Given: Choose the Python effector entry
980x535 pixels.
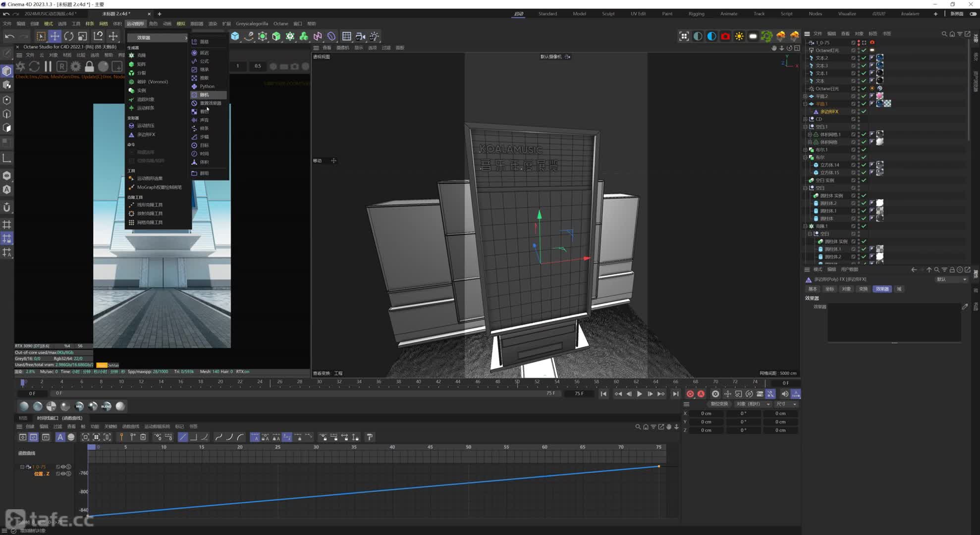Looking at the screenshot, I should 208,86.
